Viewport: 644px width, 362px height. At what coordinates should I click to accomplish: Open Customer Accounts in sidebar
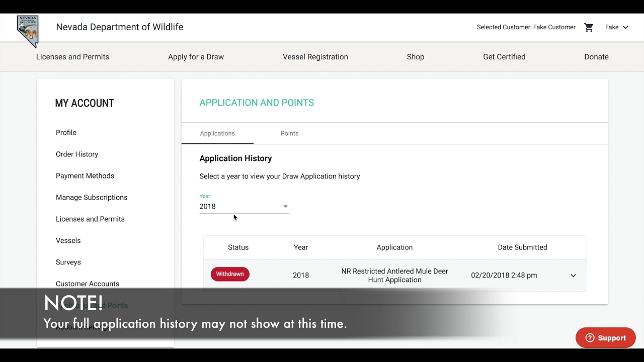coord(88,284)
